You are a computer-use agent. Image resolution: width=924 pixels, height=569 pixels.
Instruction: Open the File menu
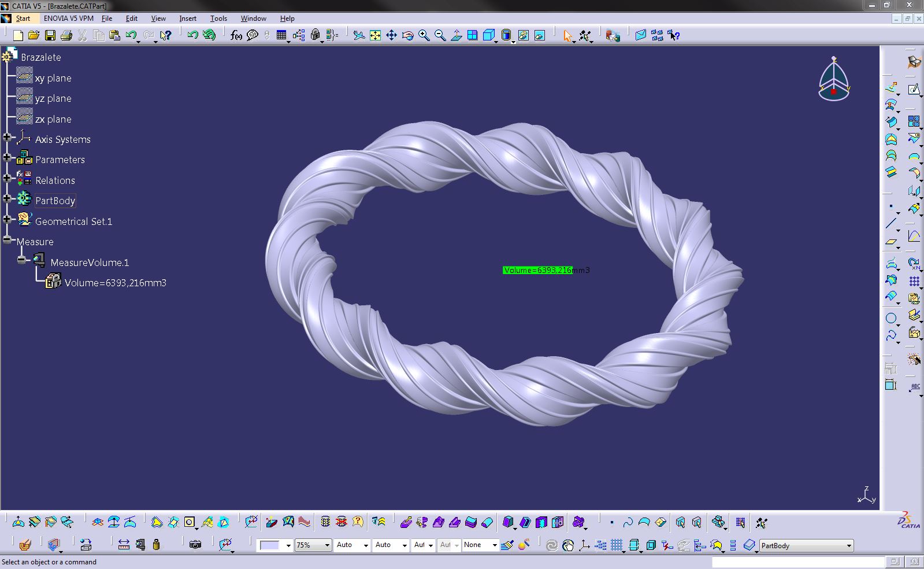(x=107, y=19)
